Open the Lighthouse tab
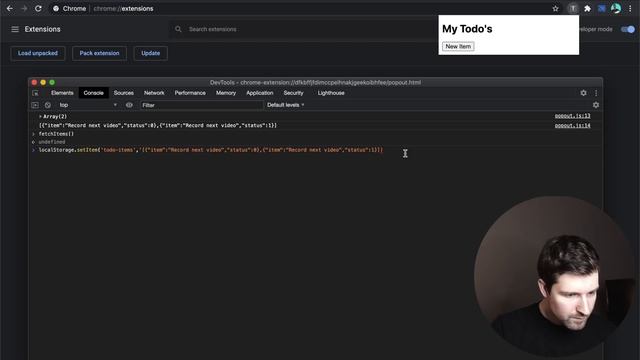Screen dimensions: 640x360 pos(331,93)
